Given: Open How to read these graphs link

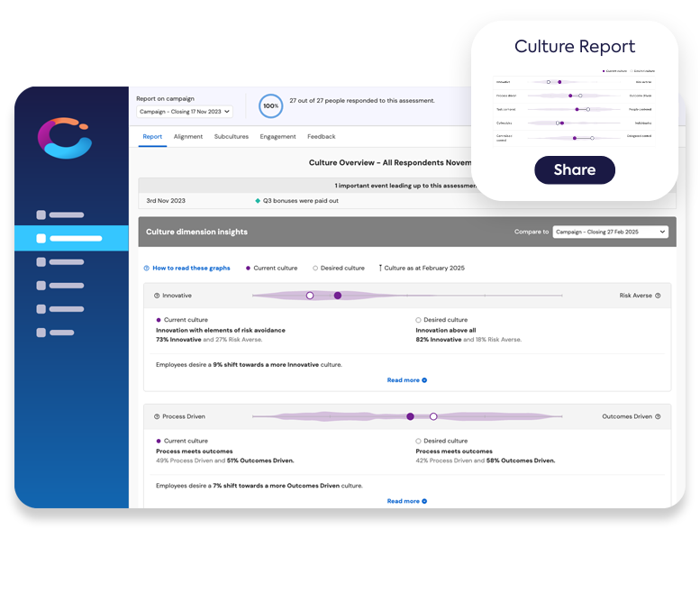Looking at the screenshot, I should click(x=192, y=269).
